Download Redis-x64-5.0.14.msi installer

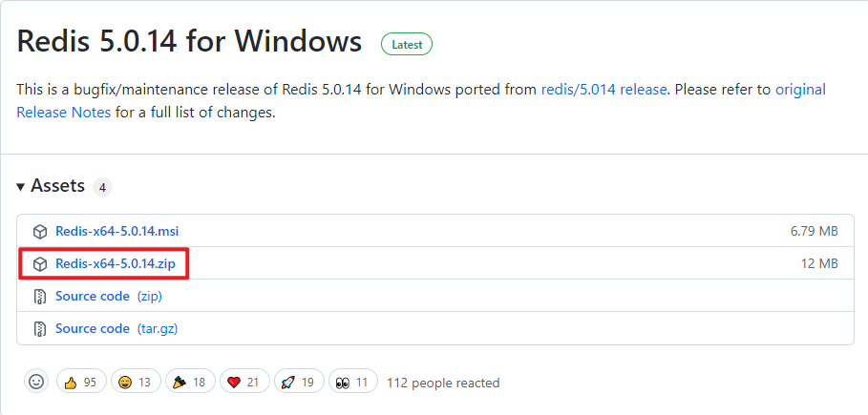pos(116,231)
